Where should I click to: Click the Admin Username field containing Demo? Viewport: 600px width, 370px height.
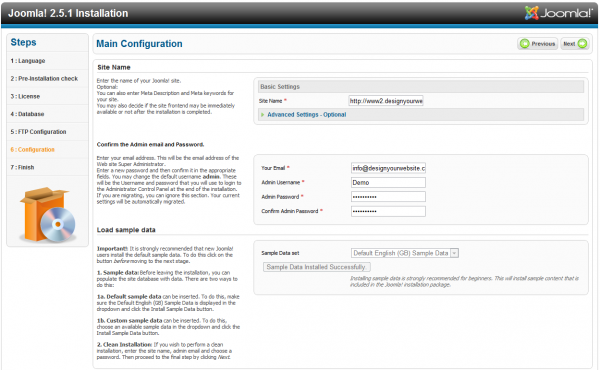pos(388,183)
